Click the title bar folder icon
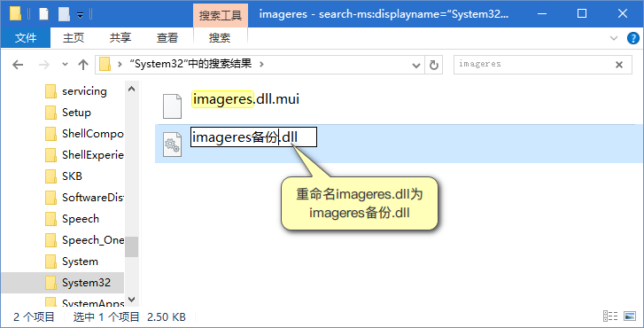Screen dimensions: 644x328 pyautogui.click(x=15, y=13)
